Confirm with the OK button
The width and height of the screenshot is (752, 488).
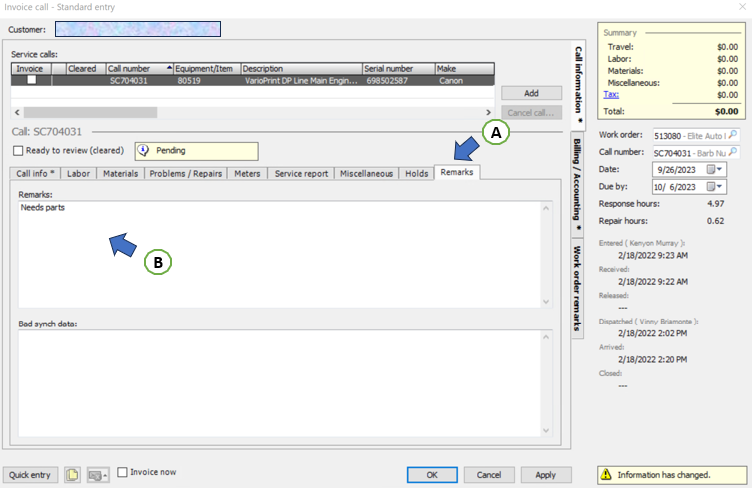432,475
